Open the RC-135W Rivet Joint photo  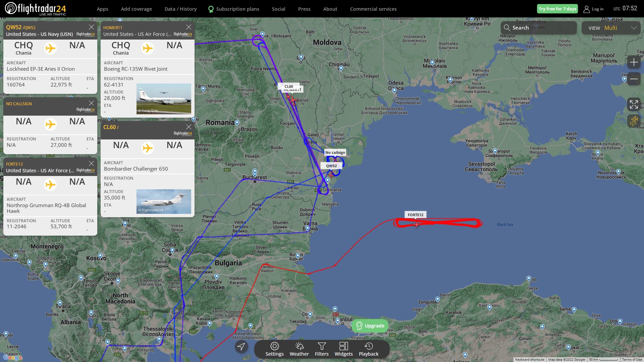[164, 99]
